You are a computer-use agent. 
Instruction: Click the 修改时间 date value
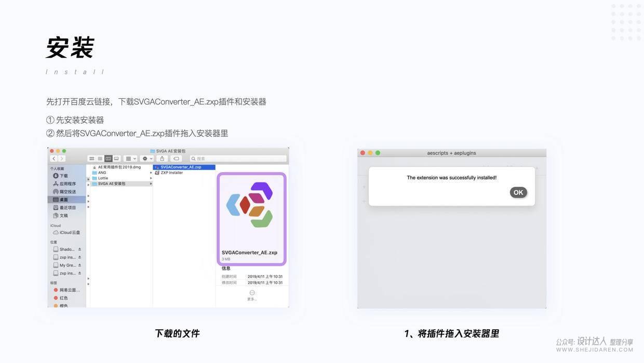click(265, 282)
